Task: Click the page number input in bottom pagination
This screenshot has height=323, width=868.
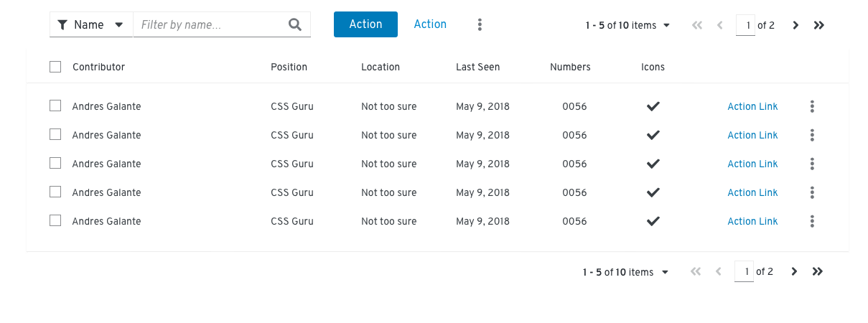Action: pyautogui.click(x=745, y=272)
